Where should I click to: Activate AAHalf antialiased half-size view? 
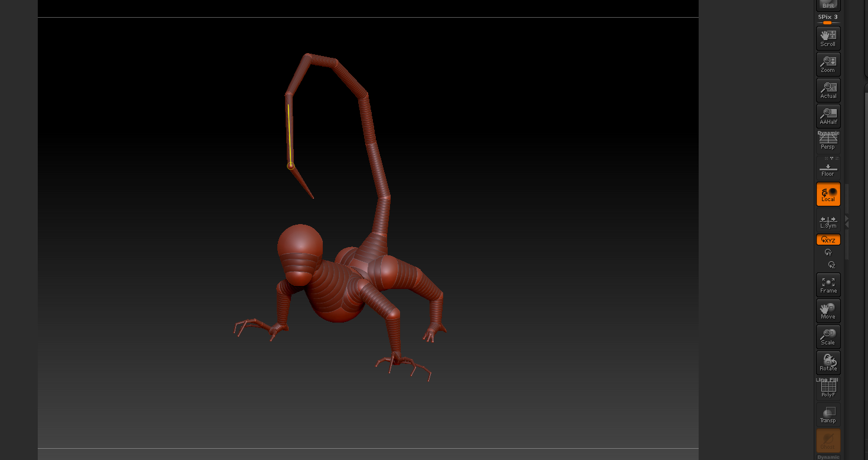coord(828,116)
